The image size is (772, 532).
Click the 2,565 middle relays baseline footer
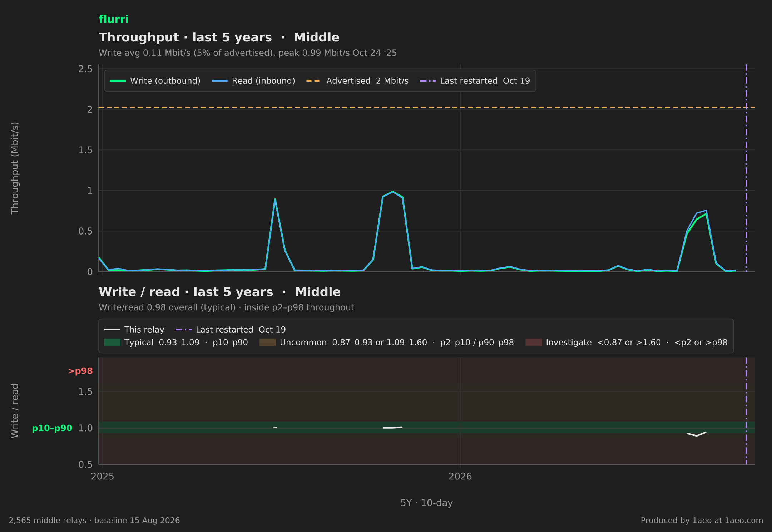94,521
